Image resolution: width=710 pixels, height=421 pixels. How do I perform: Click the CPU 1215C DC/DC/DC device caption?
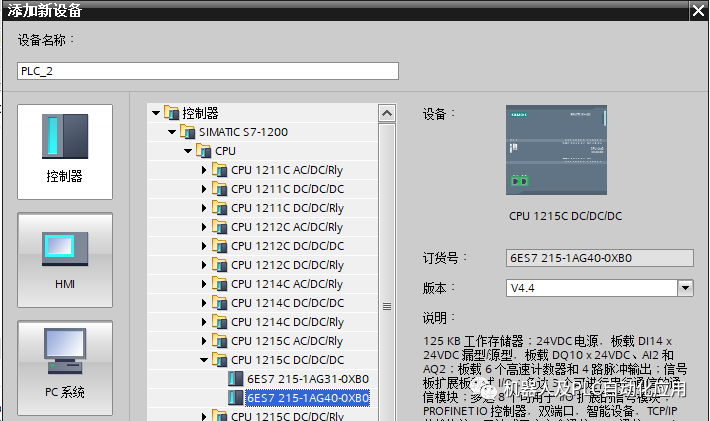565,216
